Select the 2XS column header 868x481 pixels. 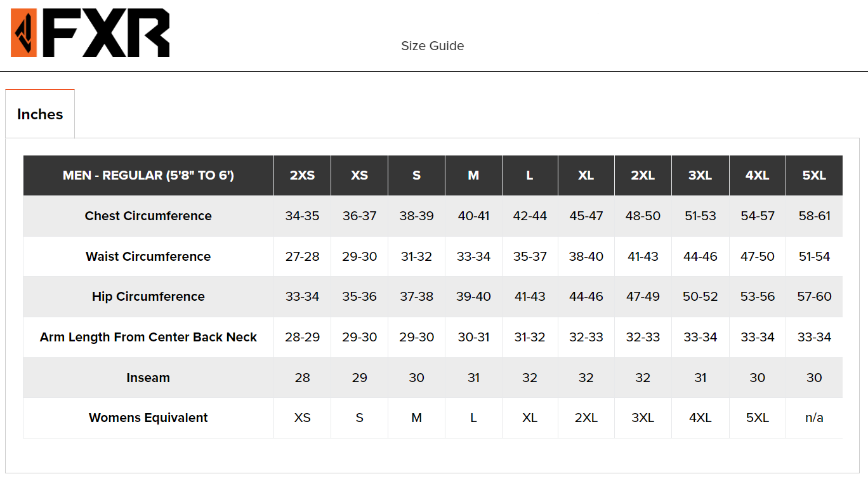coord(302,175)
